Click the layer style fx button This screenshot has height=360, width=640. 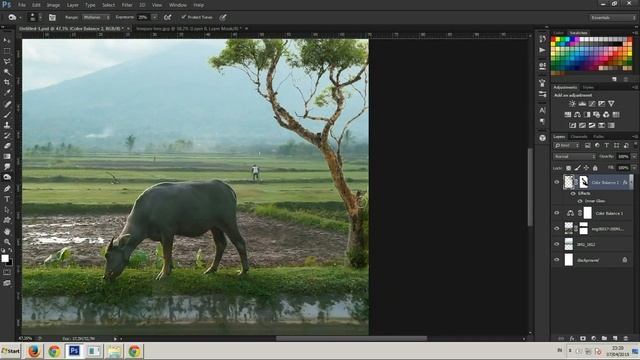[x=572, y=338]
